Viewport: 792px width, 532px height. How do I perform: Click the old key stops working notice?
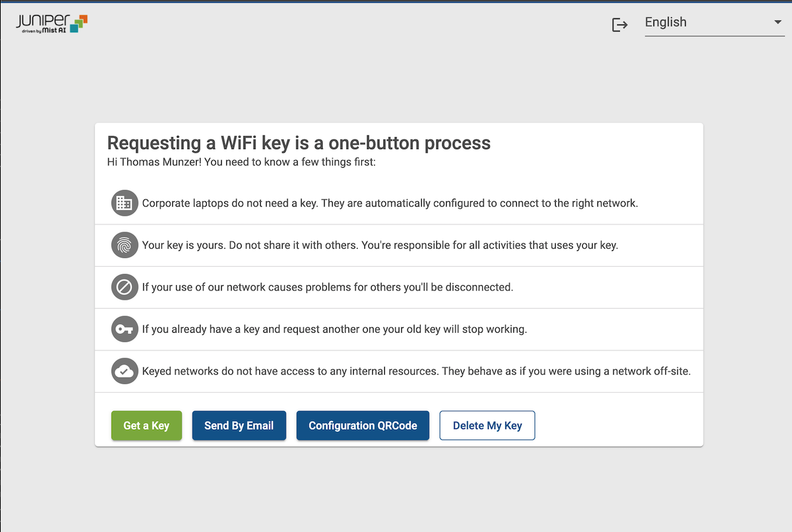(x=335, y=329)
